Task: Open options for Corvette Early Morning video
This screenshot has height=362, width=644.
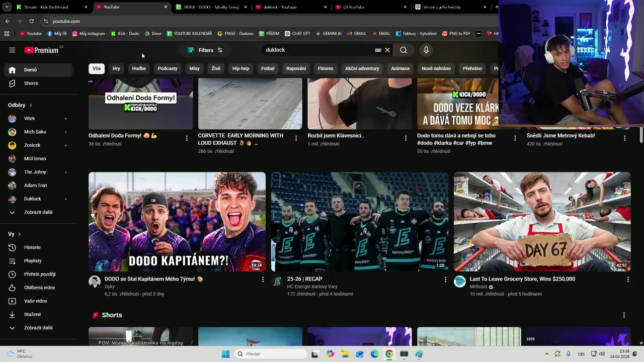Action: coord(296,138)
